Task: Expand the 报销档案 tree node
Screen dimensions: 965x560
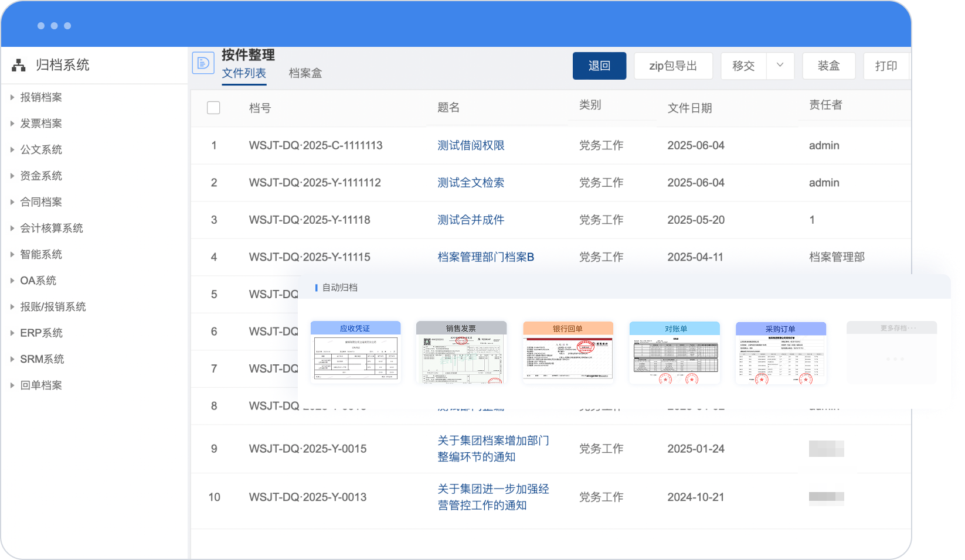Action: [12, 97]
